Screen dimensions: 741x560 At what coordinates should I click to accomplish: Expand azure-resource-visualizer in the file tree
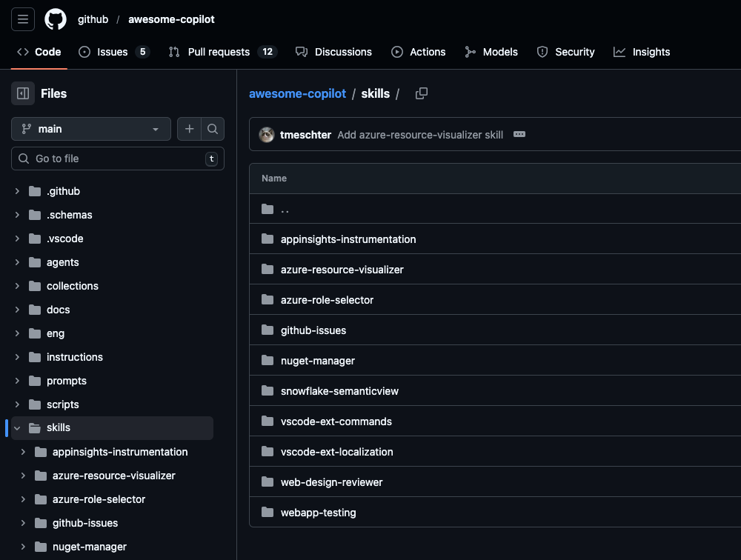coord(23,476)
